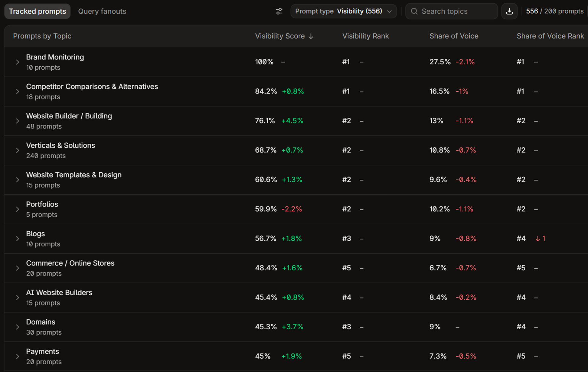Viewport: 588px width, 372px height.
Task: Click the search magnifier icon
Action: tap(414, 11)
